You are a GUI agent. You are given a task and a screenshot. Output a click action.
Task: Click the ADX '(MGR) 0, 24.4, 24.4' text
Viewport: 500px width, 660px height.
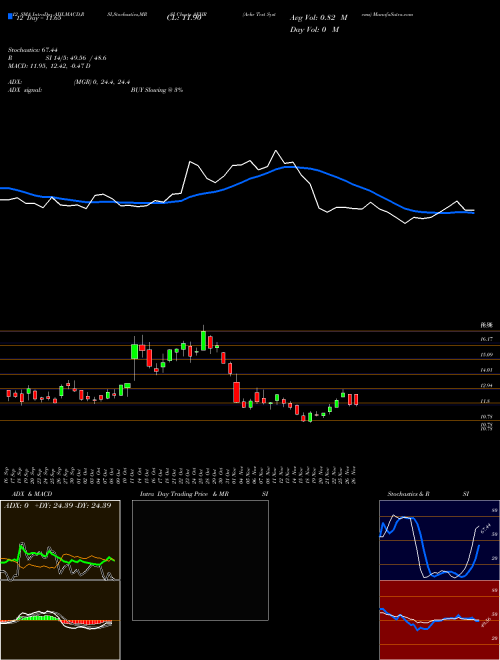pyautogui.click(x=101, y=83)
